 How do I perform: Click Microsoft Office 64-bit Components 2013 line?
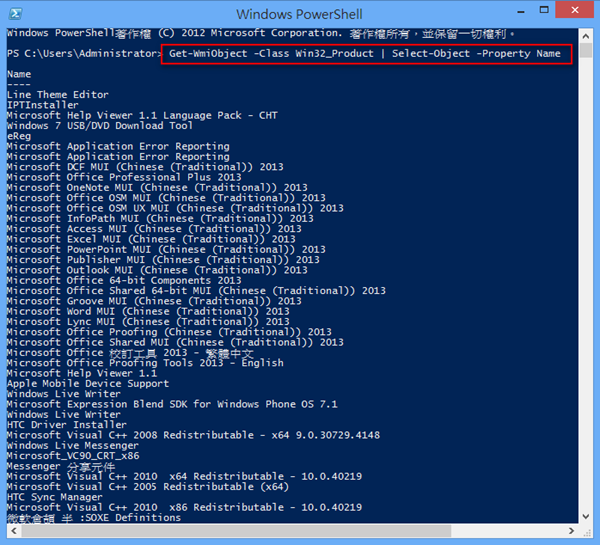(124, 281)
